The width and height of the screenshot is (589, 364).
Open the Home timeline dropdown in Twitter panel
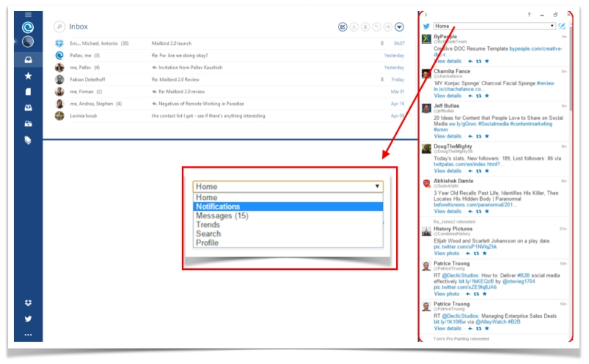click(x=494, y=26)
